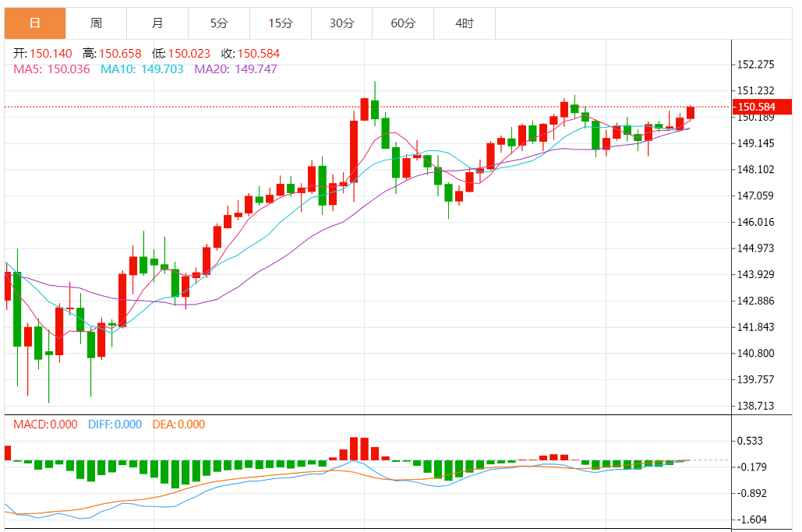Click the 0.533 MACD axis label
This screenshot has height=532, width=802.
[750, 441]
